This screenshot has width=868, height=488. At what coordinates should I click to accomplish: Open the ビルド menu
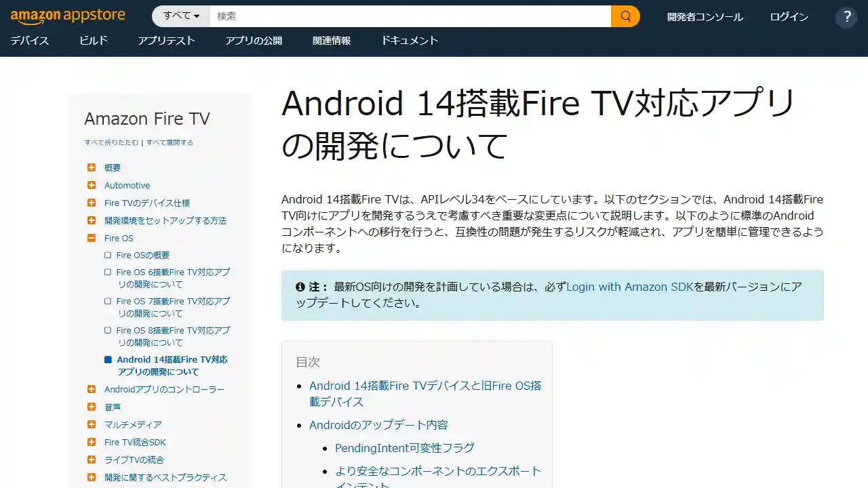(94, 41)
